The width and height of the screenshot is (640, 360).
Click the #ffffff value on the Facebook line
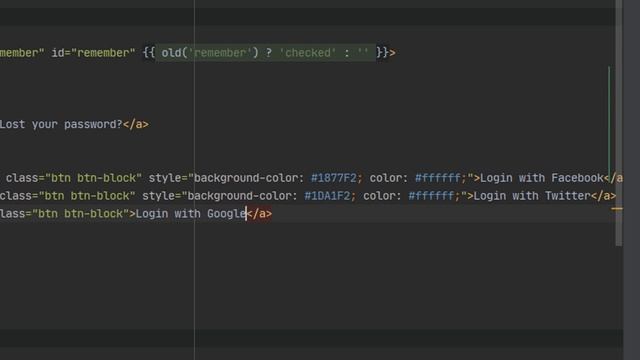438,178
